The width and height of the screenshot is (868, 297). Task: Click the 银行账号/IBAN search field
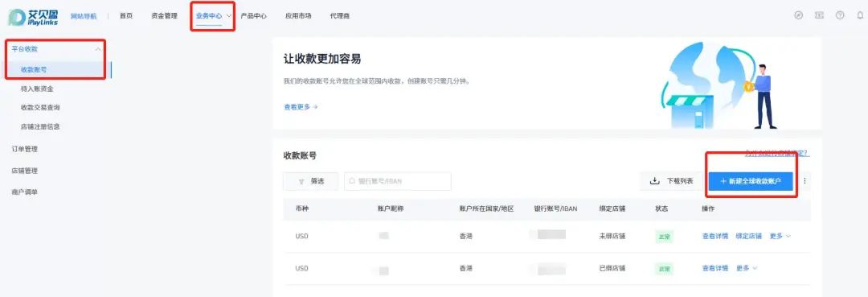(x=398, y=181)
